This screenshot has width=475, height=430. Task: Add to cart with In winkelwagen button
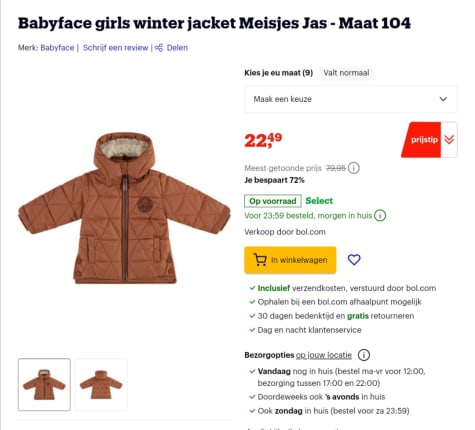click(x=290, y=260)
